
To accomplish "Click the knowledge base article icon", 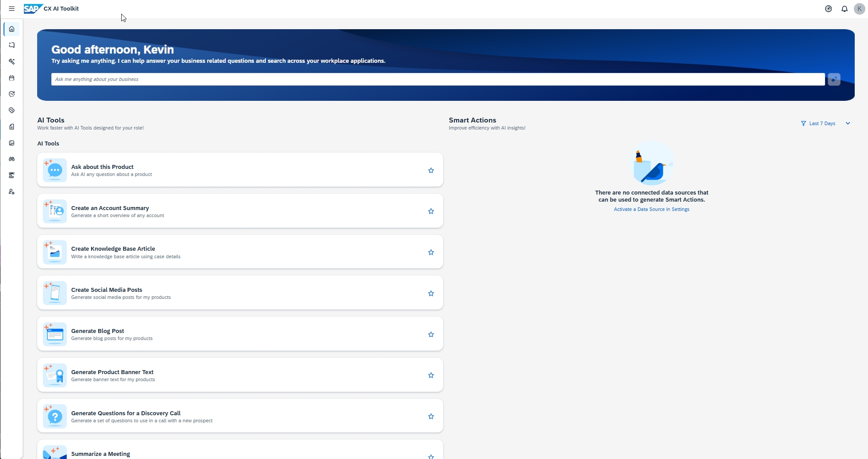I will 55,252.
